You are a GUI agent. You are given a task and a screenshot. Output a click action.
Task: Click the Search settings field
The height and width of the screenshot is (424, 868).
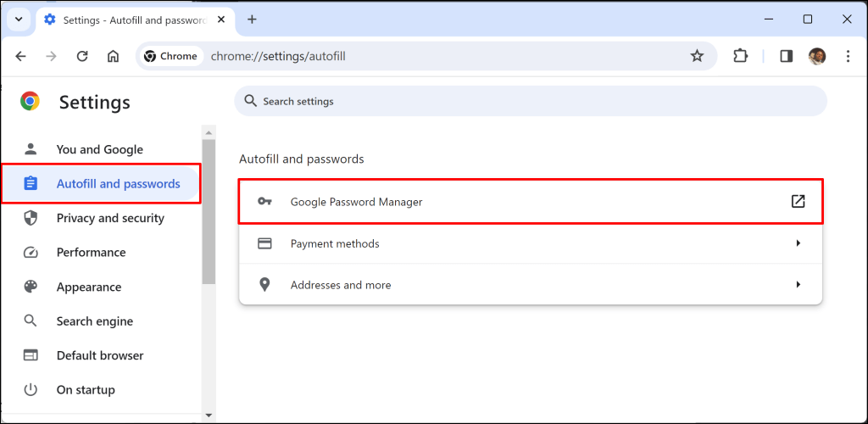530,101
